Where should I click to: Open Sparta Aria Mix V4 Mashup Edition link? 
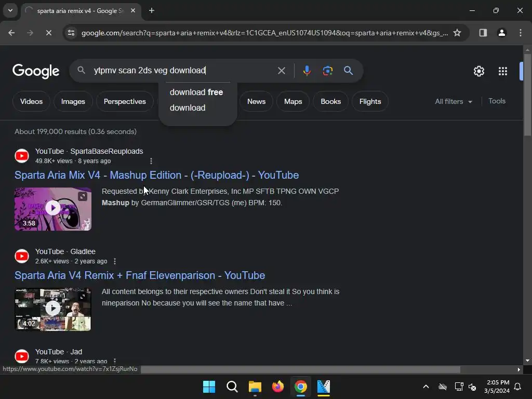pos(156,175)
